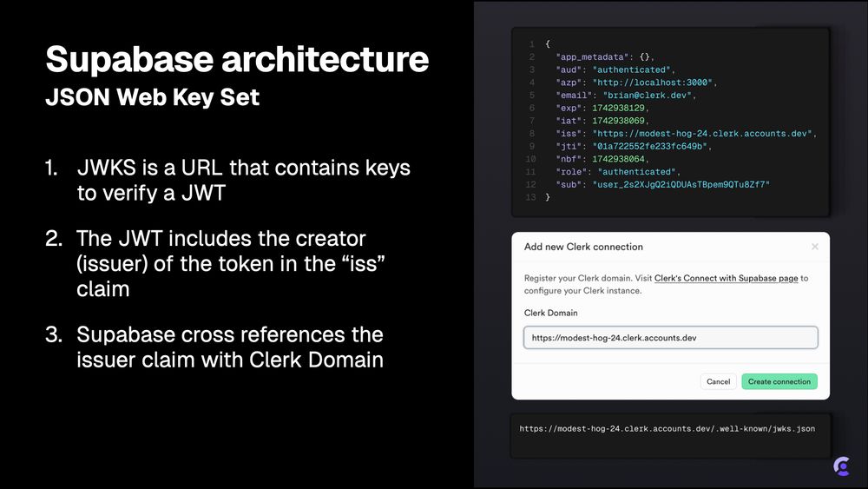Viewport: 868px width, 489px height.
Task: Click the "app_metadata" line in code
Action: [x=604, y=57]
